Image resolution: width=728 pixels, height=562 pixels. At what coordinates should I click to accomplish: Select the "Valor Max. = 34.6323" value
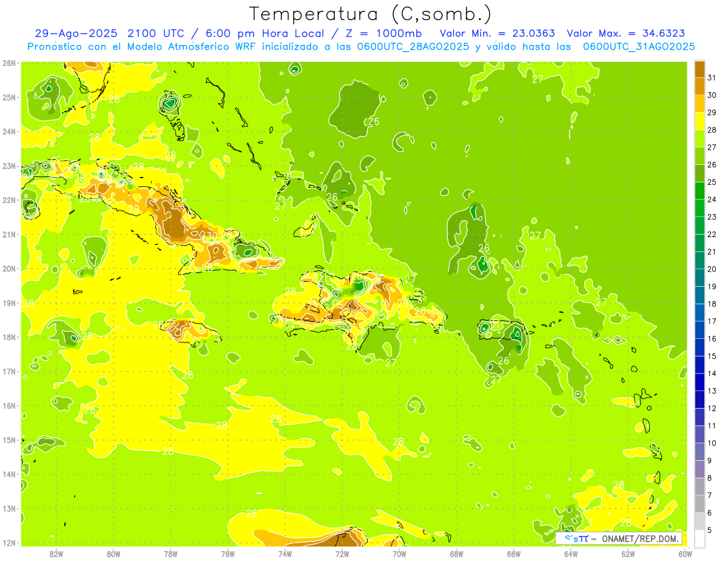[626, 33]
